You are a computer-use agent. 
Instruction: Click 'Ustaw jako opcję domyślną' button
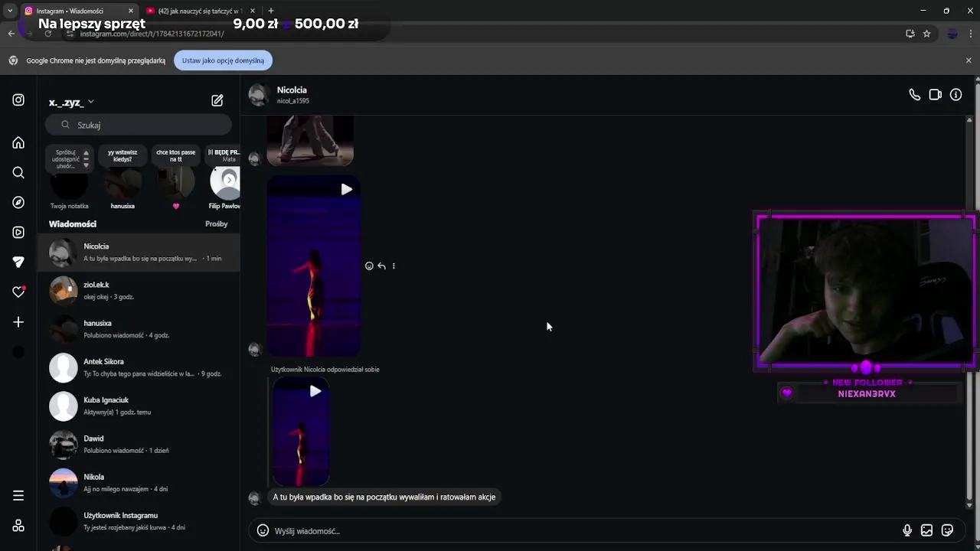pyautogui.click(x=223, y=60)
